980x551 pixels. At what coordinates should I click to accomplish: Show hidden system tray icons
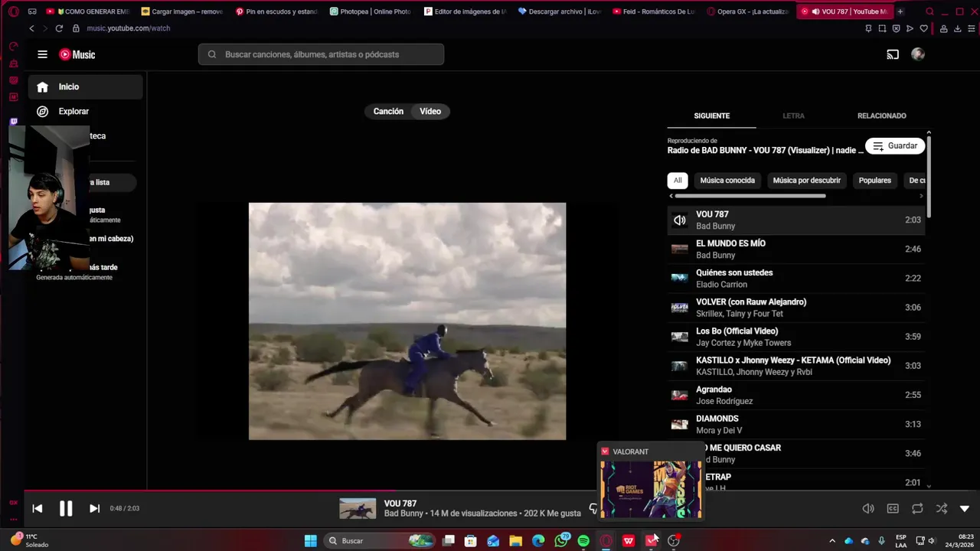click(832, 541)
